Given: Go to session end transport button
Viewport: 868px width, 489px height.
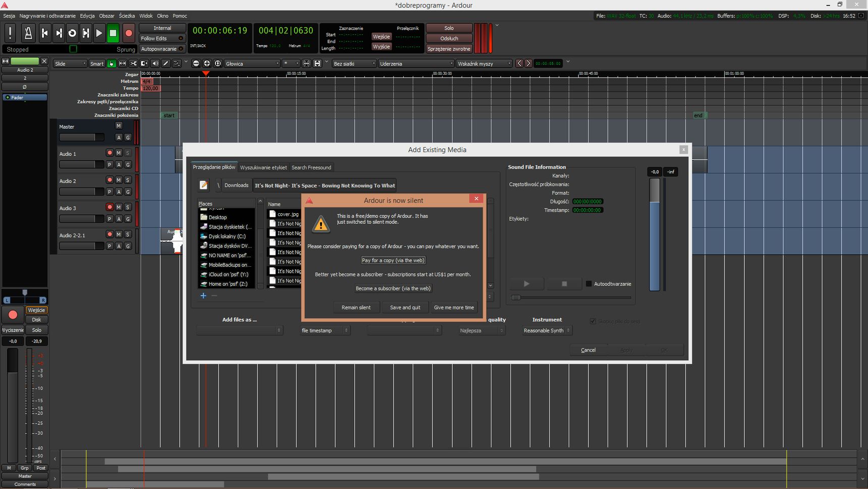Looking at the screenshot, I should [x=59, y=33].
